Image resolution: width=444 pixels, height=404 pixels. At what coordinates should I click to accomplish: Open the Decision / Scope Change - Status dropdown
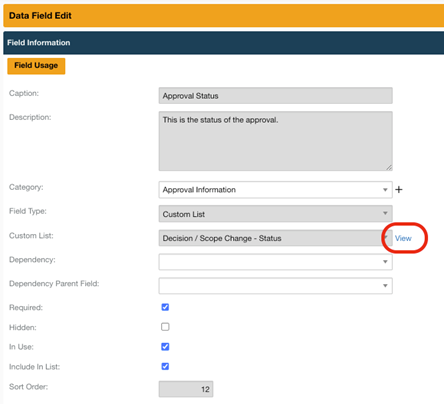(x=275, y=238)
